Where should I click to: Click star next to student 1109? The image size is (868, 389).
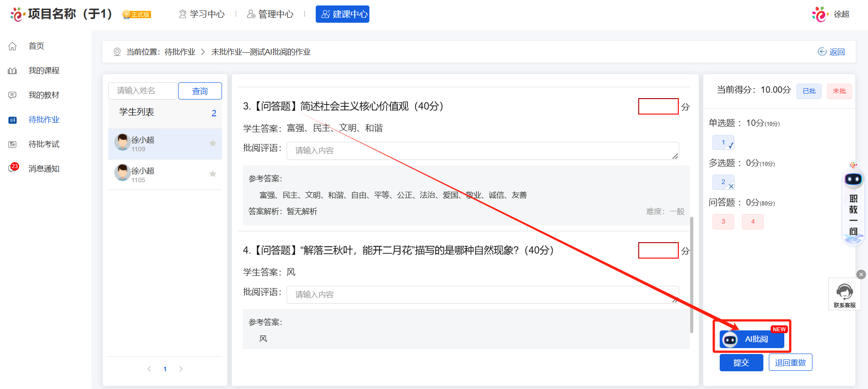(x=212, y=143)
